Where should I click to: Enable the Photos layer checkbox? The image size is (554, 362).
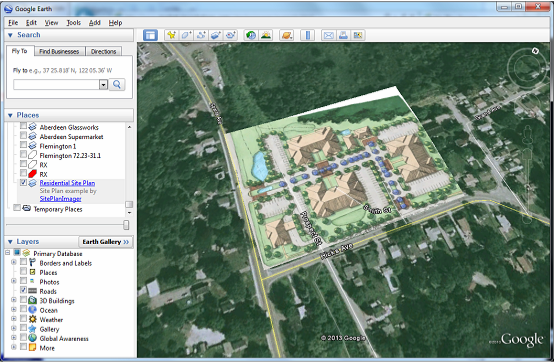pos(23,281)
